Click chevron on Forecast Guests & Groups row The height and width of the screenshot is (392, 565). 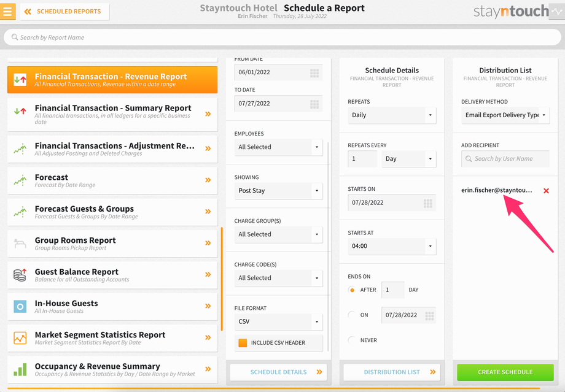[208, 211]
